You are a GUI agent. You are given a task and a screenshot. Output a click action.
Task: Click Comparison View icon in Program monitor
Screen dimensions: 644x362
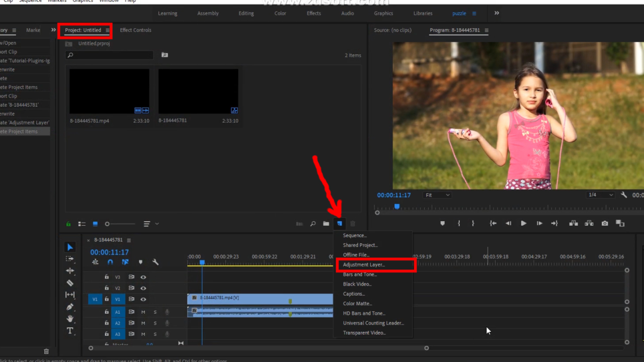(620, 223)
